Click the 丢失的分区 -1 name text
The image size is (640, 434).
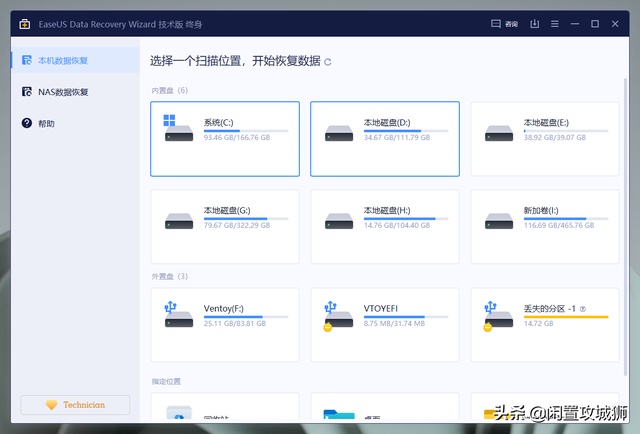point(550,309)
